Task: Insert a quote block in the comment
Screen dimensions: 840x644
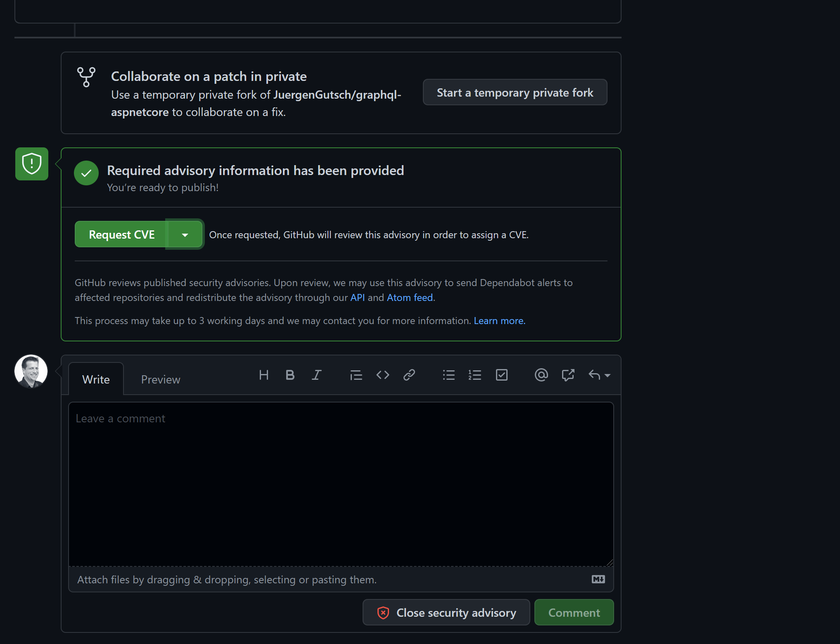Action: (356, 375)
